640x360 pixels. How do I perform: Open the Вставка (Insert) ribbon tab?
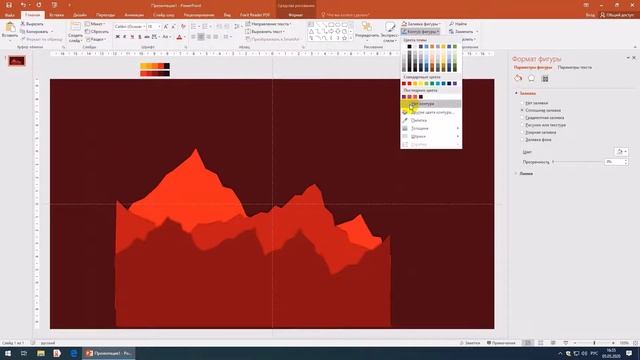[x=56, y=15]
